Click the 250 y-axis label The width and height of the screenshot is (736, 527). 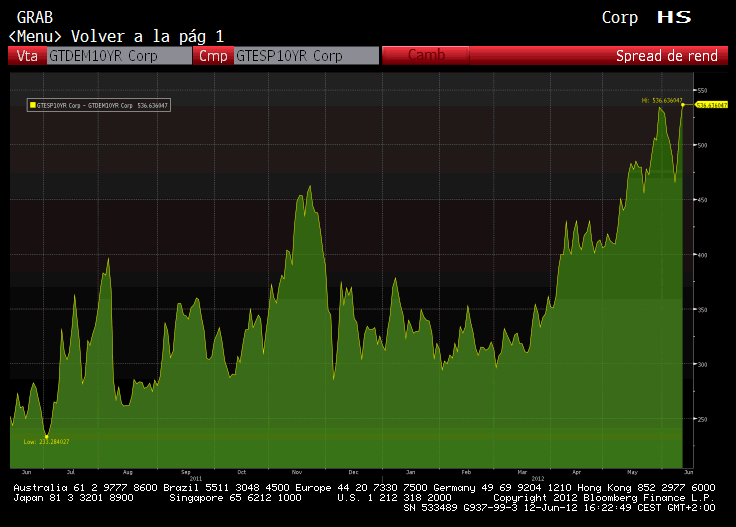tap(702, 420)
